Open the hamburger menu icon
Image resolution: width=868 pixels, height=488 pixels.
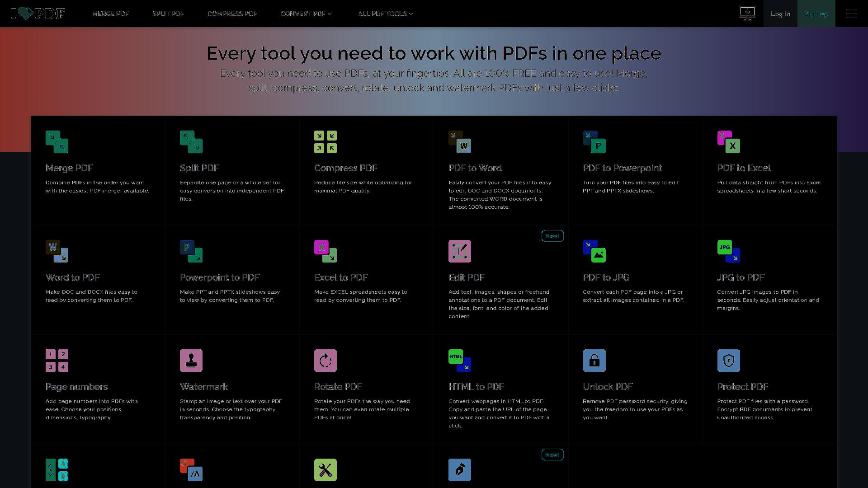coord(852,14)
